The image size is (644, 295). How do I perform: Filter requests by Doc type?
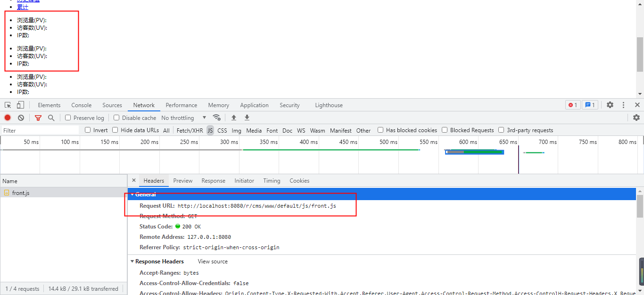point(288,130)
